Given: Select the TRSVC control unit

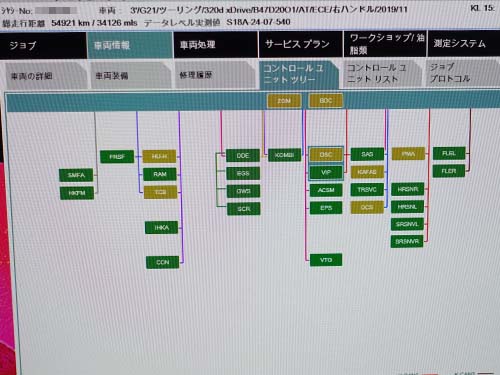Looking at the screenshot, I should coord(367,190).
